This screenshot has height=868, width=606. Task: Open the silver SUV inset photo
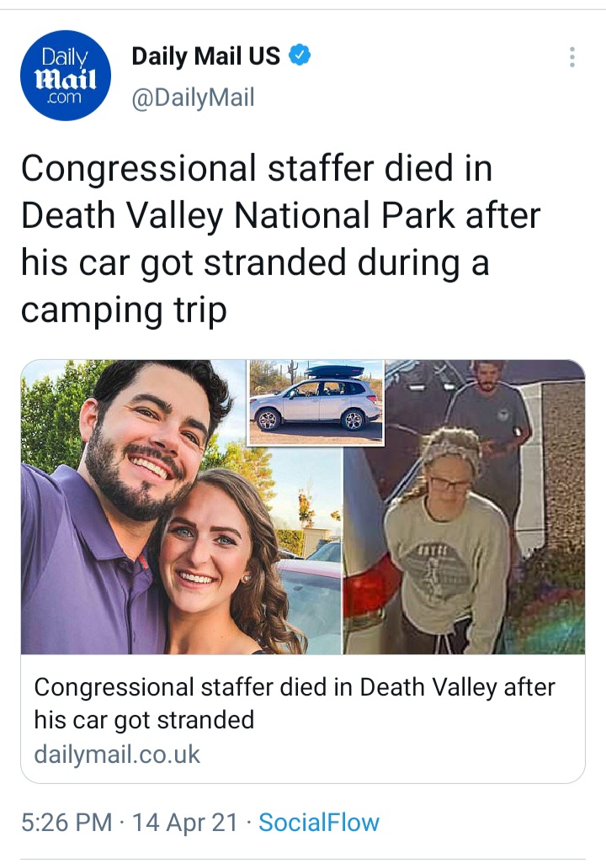[x=316, y=403]
